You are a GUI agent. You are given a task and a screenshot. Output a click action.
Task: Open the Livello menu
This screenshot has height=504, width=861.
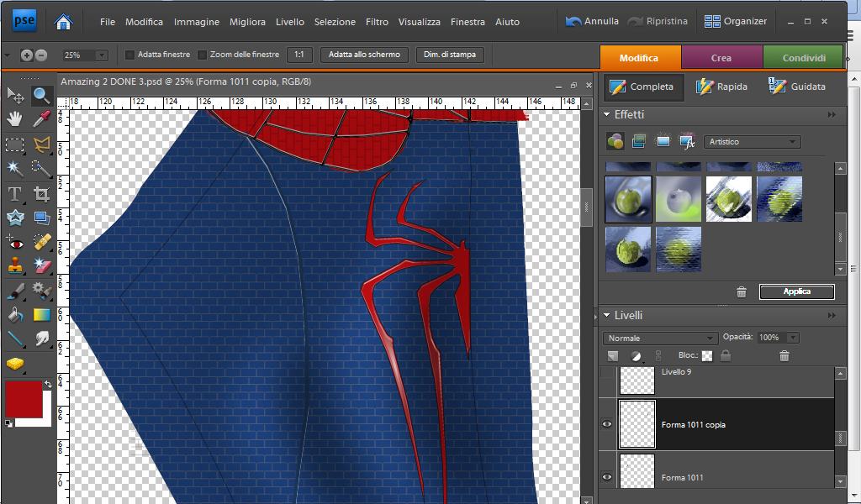pyautogui.click(x=290, y=22)
